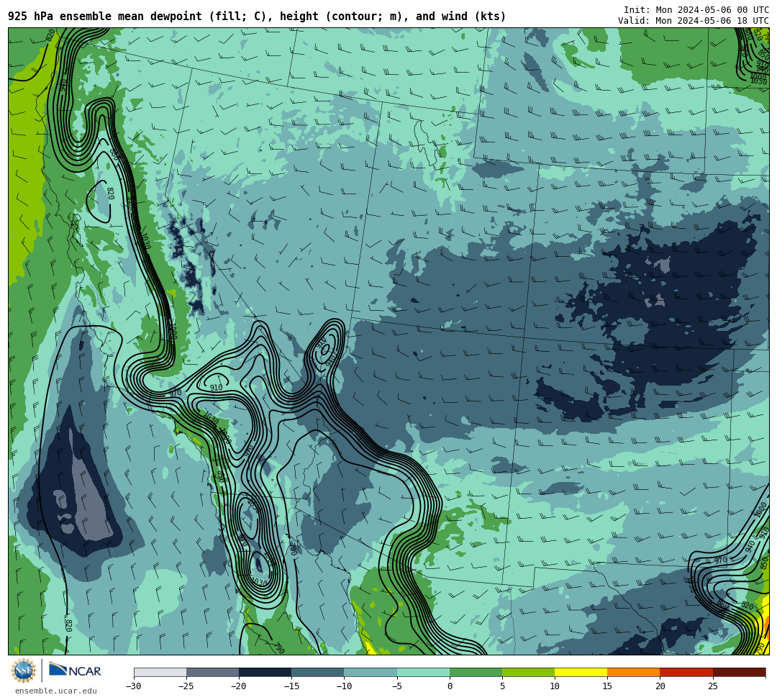This screenshot has height=700, width=777.
Task: Pick the -10 to -5 teal swatch
Action: pyautogui.click(x=371, y=672)
